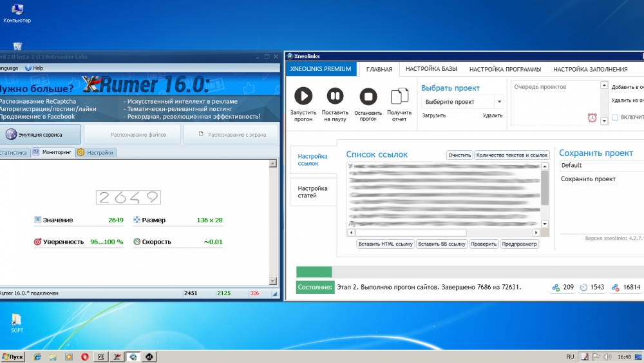Image resolution: width=644 pixels, height=363 pixels.
Task: Open Opera browser from the taskbar
Action: click(x=84, y=357)
